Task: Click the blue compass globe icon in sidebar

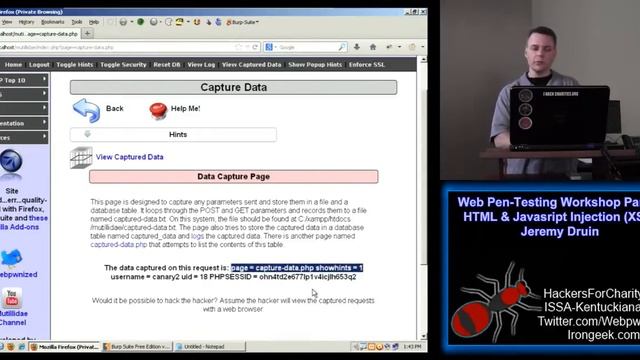Action: (x=11, y=162)
